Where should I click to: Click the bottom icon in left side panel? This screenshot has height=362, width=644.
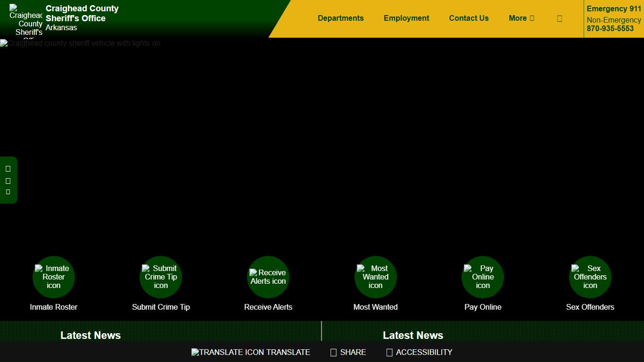point(8,192)
